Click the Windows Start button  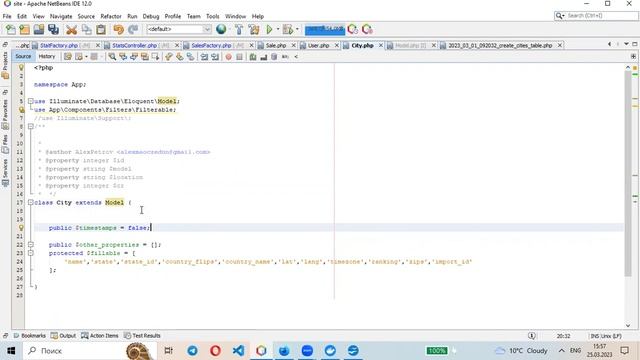11,351
